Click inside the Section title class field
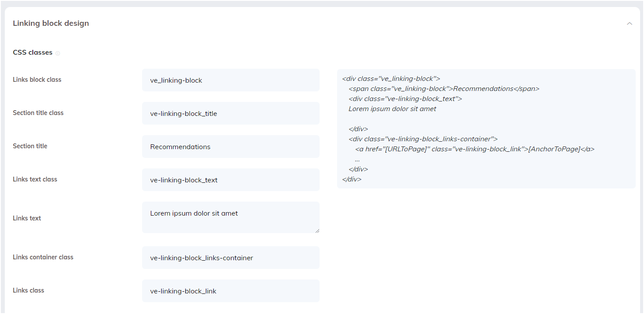The width and height of the screenshot is (644, 314). click(x=230, y=113)
